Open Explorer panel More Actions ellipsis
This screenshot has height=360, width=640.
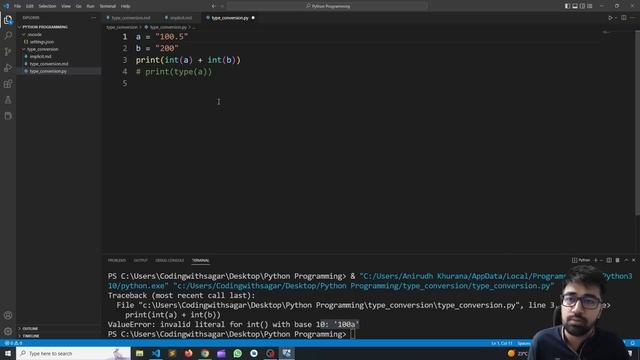tap(93, 18)
